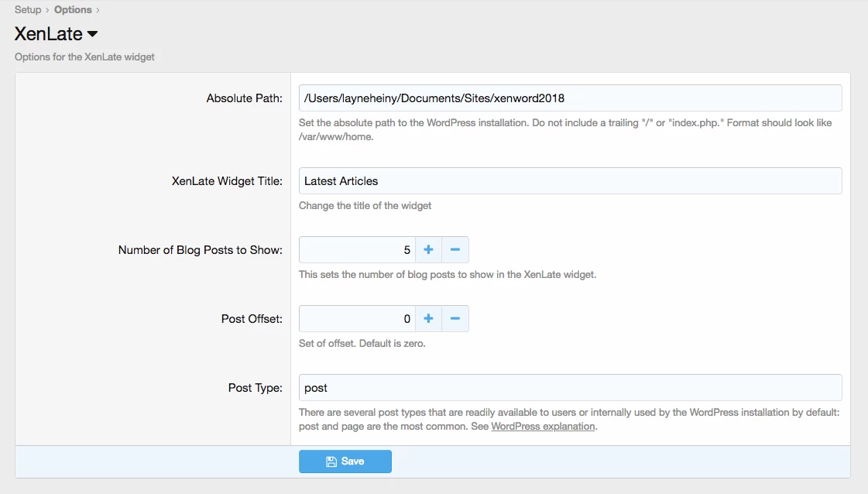Go to Options breadcrumb
The height and width of the screenshot is (494, 868).
[73, 9]
